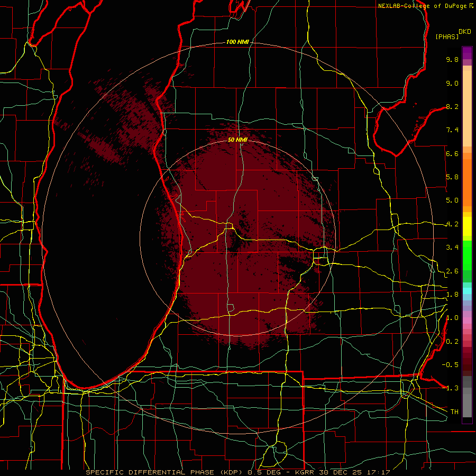Image resolution: width=476 pixels, height=476 pixels.
Task: Click the 17:17 timestamp
Action: point(378,472)
